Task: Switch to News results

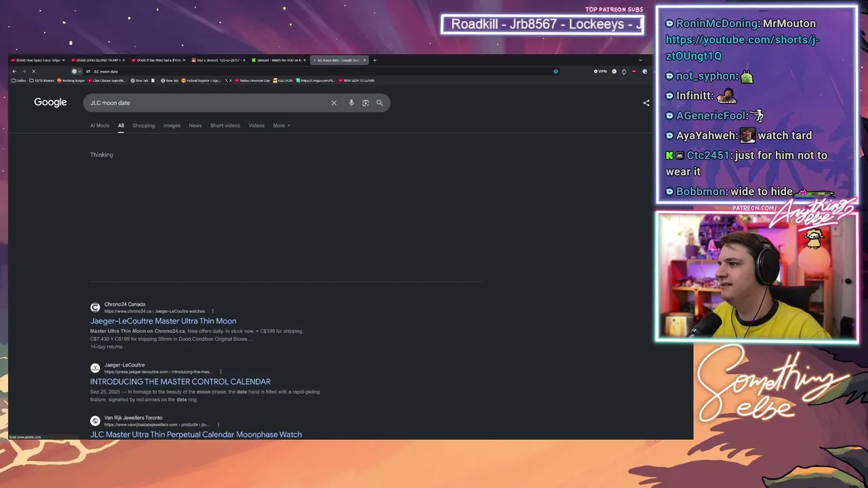Action: tap(195, 125)
